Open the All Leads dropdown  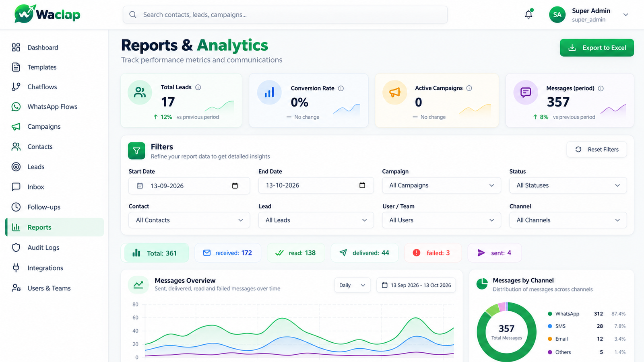(316, 220)
